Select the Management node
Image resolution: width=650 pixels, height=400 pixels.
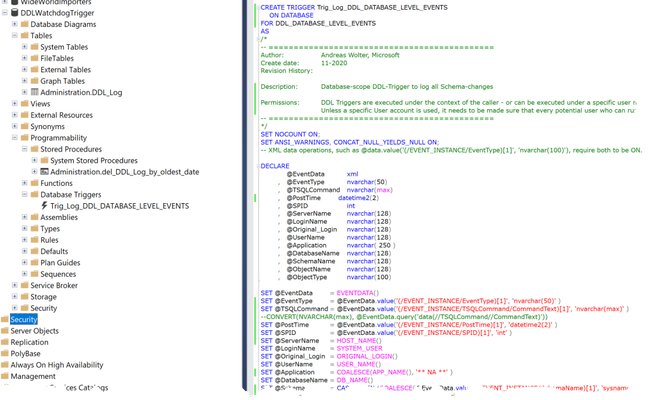click(x=33, y=376)
